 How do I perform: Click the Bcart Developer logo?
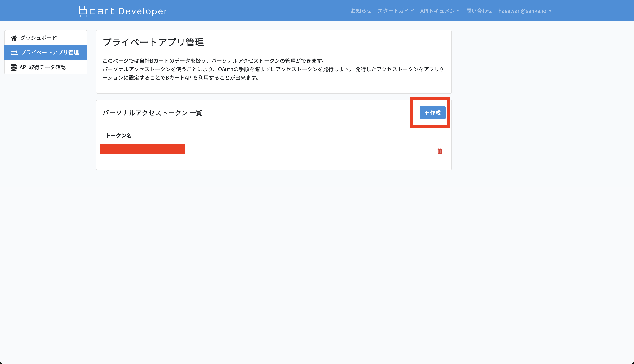(x=123, y=11)
